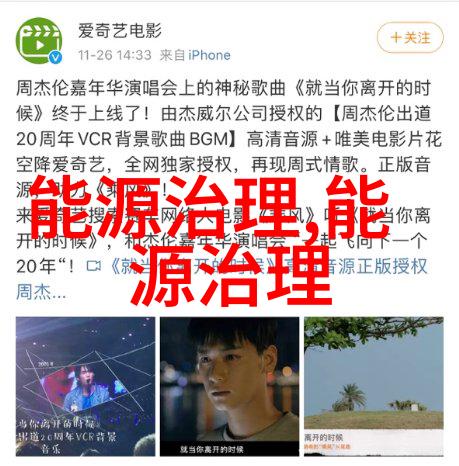Viewport: 459px width, 466px height.
Task: Follow 爱奇艺电影 with the +关注 button
Action: (410, 37)
